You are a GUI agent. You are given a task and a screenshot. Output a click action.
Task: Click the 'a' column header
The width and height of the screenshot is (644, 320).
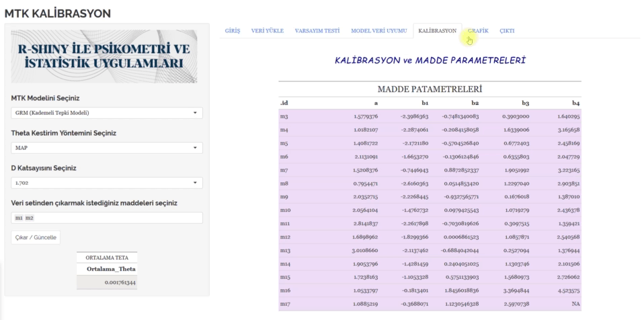click(x=376, y=104)
